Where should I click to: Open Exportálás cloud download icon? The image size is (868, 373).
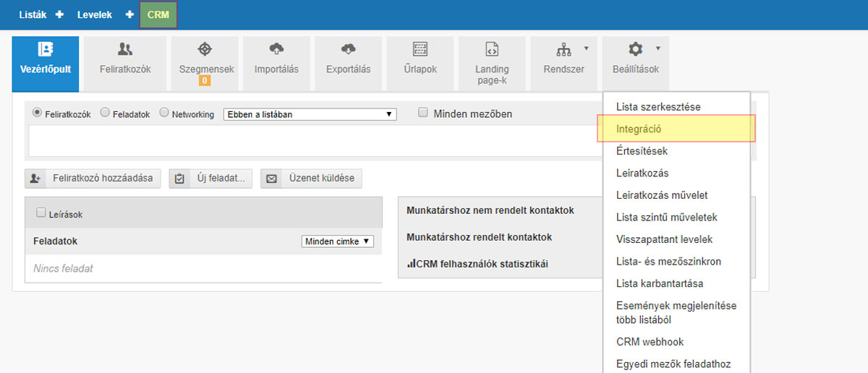pos(348,50)
